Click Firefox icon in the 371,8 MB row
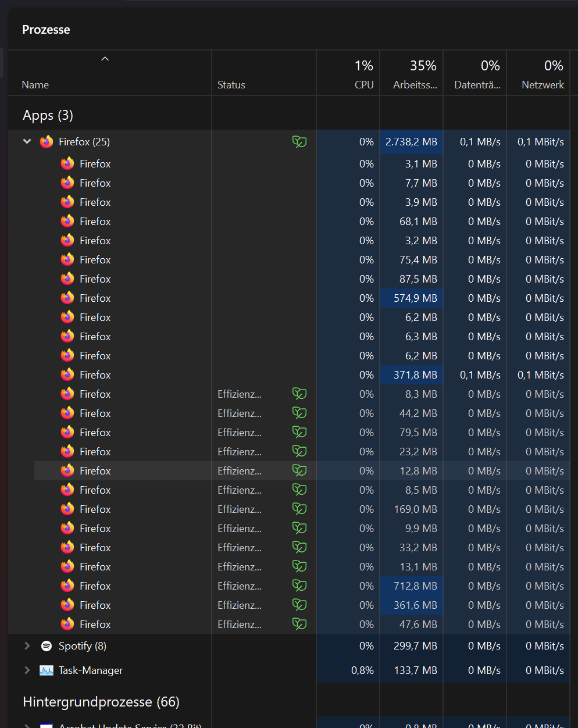Image resolution: width=578 pixels, height=728 pixels. coord(67,374)
